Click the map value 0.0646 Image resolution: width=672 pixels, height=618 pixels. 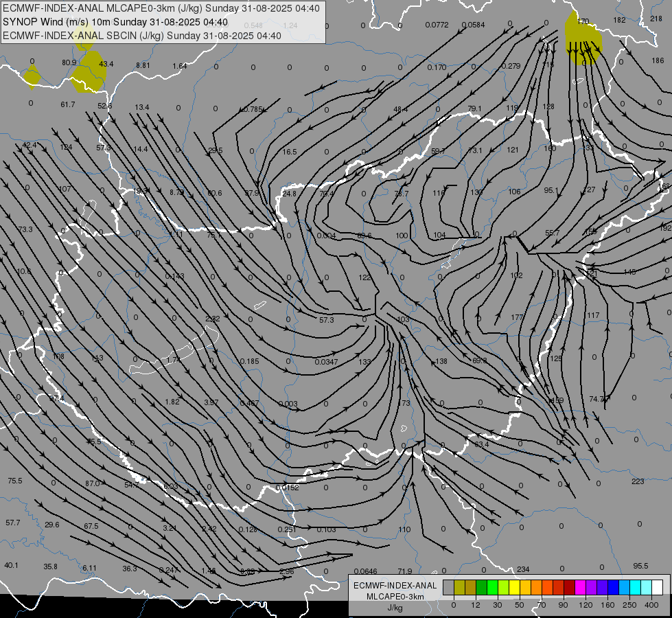point(366,571)
